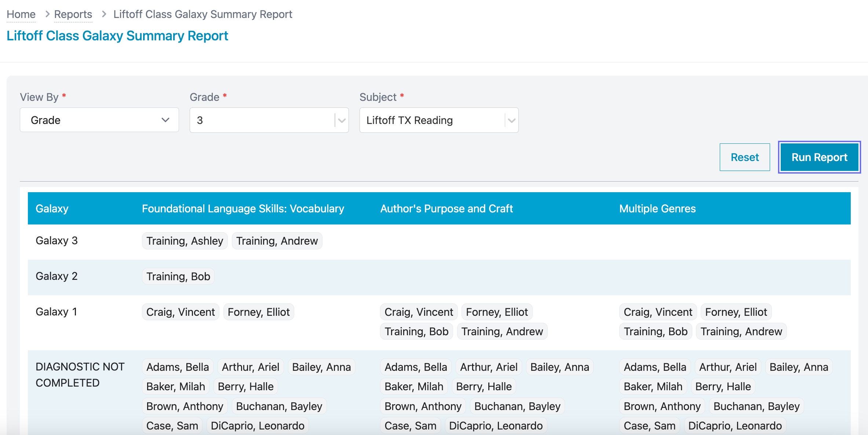This screenshot has width=868, height=435.
Task: Open the View By dropdown
Action: tap(99, 120)
